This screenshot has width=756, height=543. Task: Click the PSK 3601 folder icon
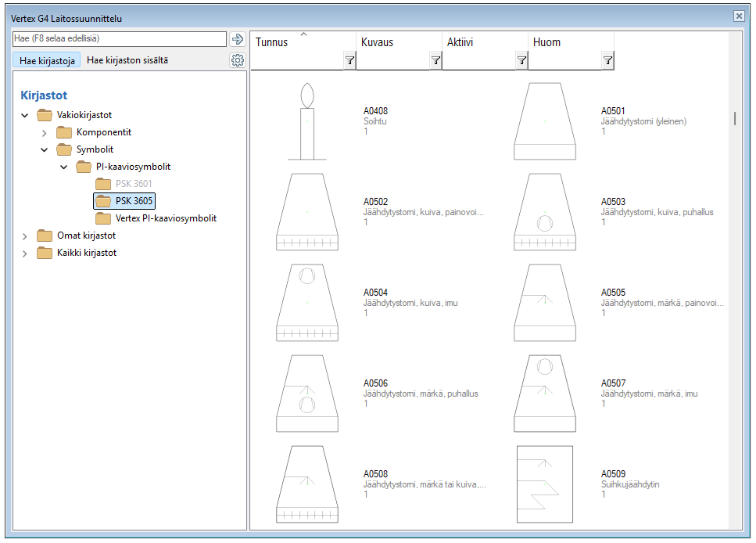click(x=102, y=184)
